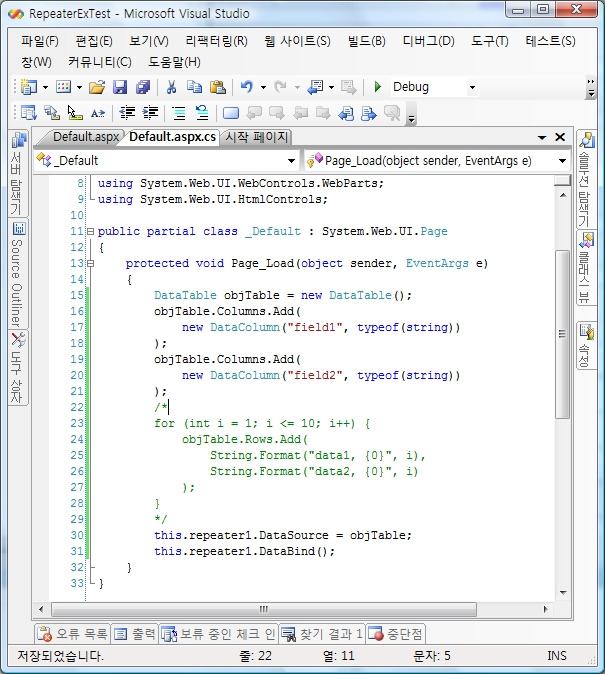The width and height of the screenshot is (605, 674).
Task: Open the New Project dropdown arrow
Action: click(45, 88)
